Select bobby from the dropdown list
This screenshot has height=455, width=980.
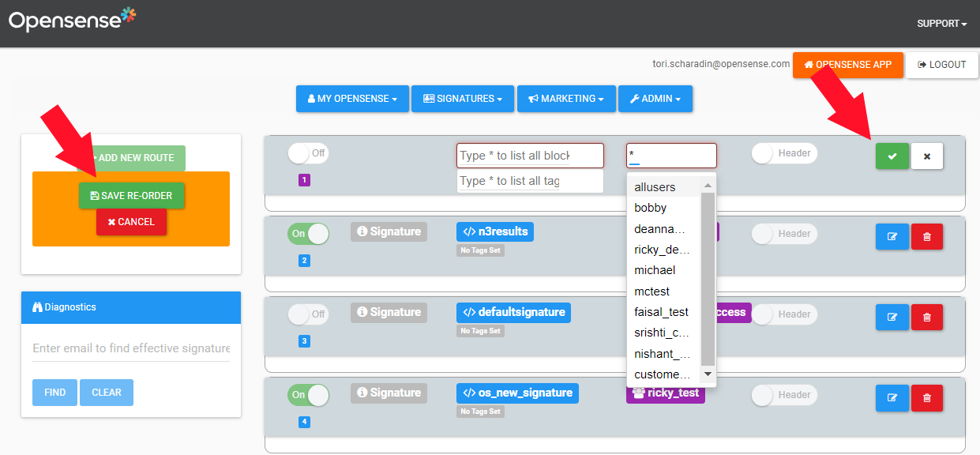tap(663, 208)
